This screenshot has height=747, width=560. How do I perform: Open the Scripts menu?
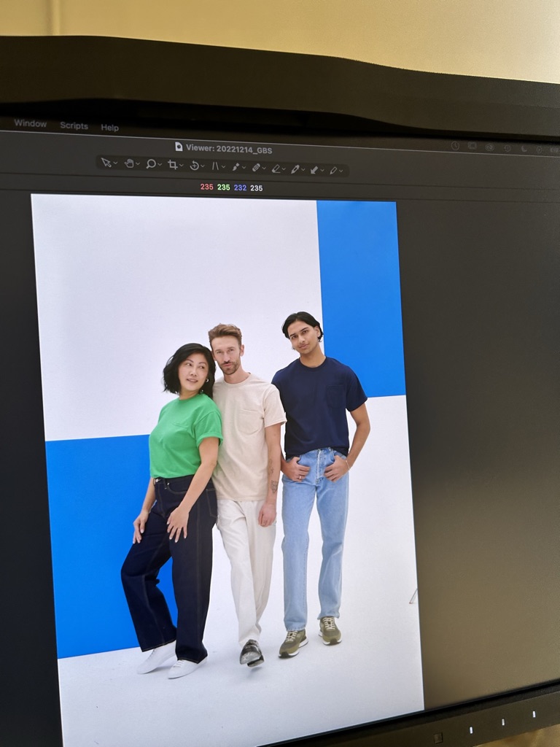point(74,125)
